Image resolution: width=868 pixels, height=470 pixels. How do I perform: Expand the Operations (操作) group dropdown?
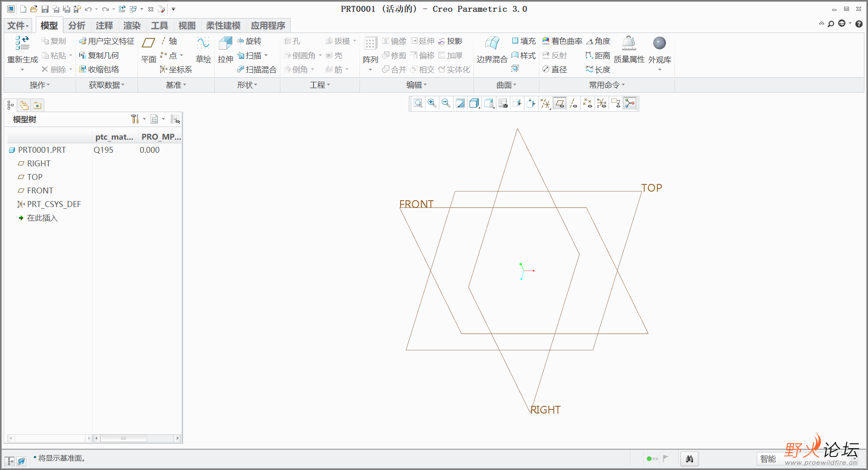click(x=40, y=85)
